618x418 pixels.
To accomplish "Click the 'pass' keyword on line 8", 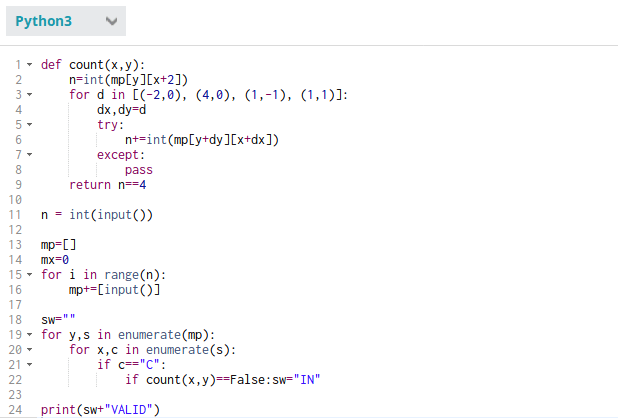I will tap(139, 170).
